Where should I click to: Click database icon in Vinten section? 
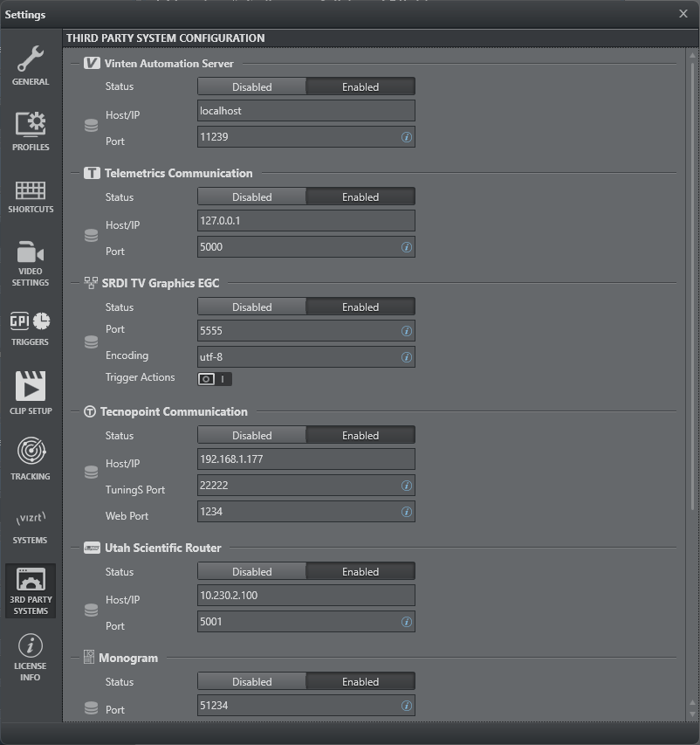pyautogui.click(x=91, y=126)
